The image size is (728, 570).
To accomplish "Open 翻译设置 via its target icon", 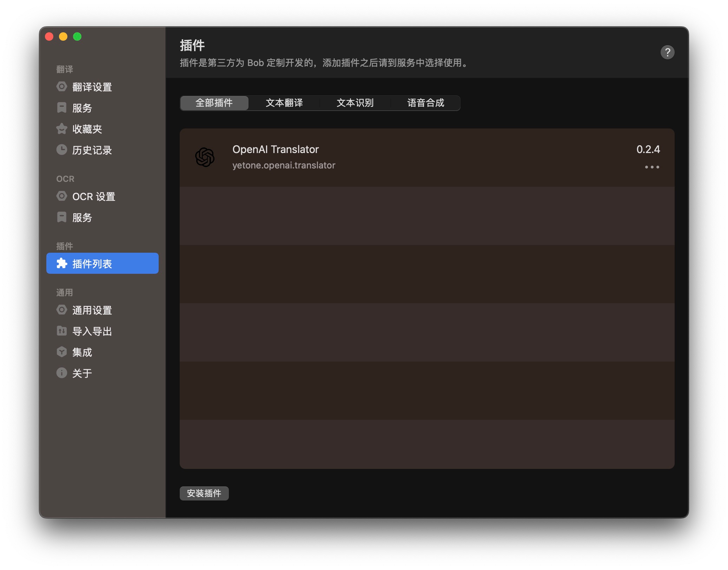I will pyautogui.click(x=62, y=87).
